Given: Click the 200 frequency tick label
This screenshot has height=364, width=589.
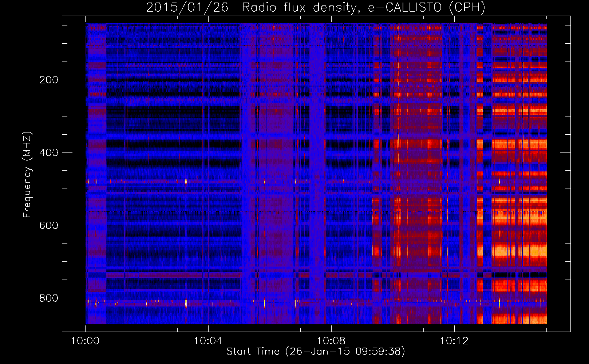Looking at the screenshot, I should [49, 80].
